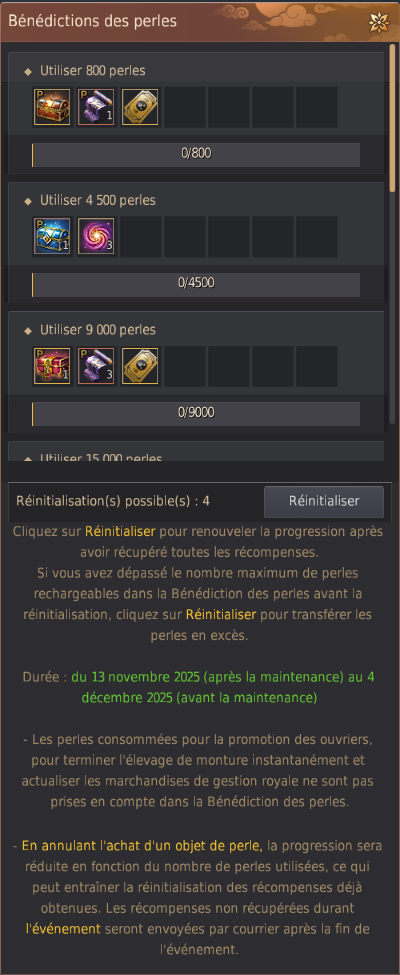Click the 0/800 progress bar
Image resolution: width=400 pixels, height=975 pixels.
(x=196, y=155)
